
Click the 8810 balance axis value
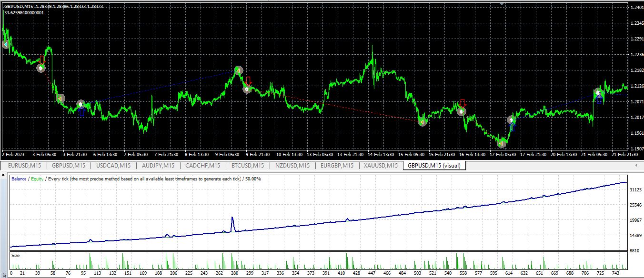point(635,250)
